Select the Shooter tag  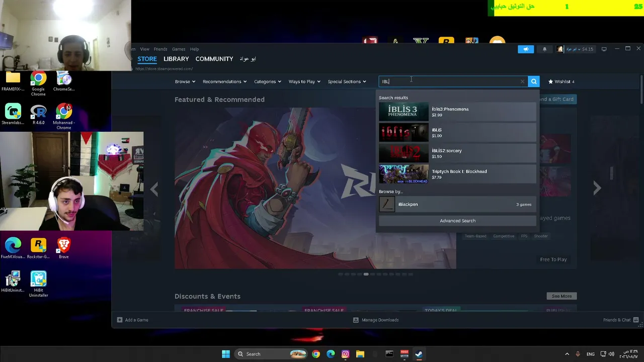click(x=541, y=236)
